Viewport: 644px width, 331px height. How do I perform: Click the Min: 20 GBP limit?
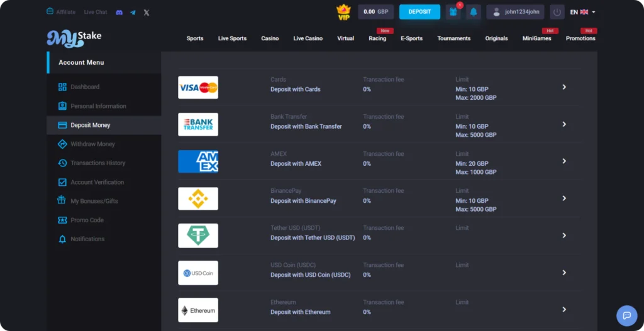coord(472,164)
